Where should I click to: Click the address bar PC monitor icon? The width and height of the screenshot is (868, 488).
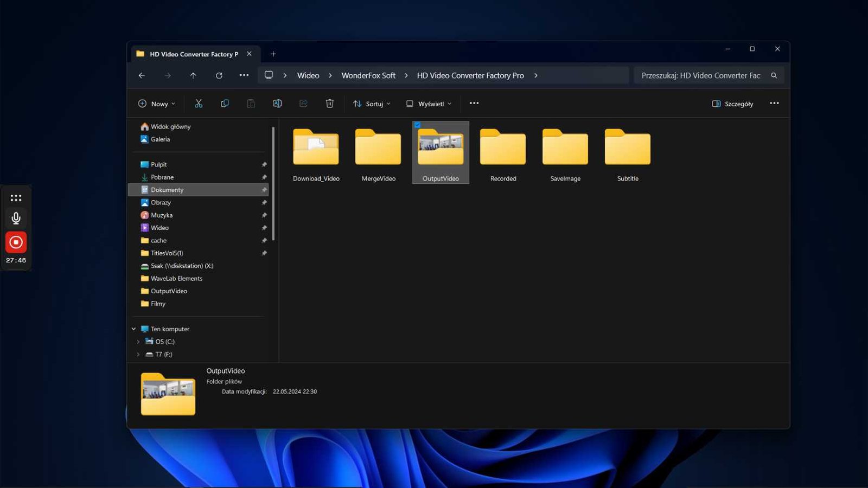[x=269, y=75]
